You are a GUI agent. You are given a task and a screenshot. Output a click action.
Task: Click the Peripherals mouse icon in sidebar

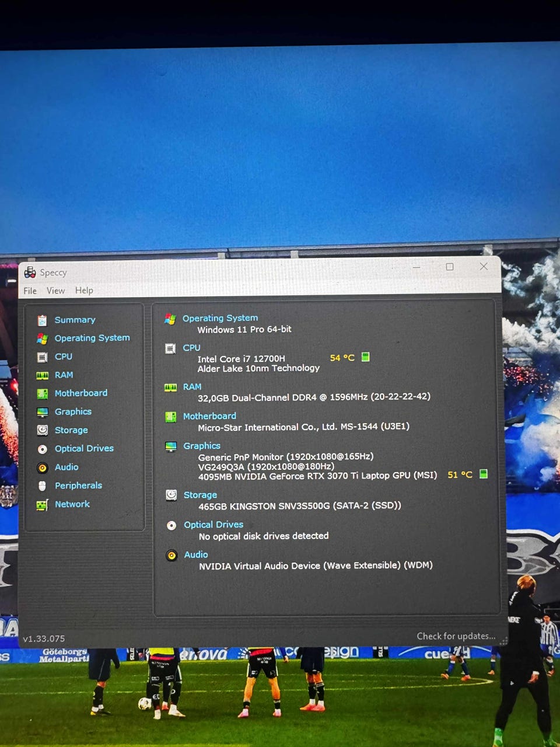42,486
